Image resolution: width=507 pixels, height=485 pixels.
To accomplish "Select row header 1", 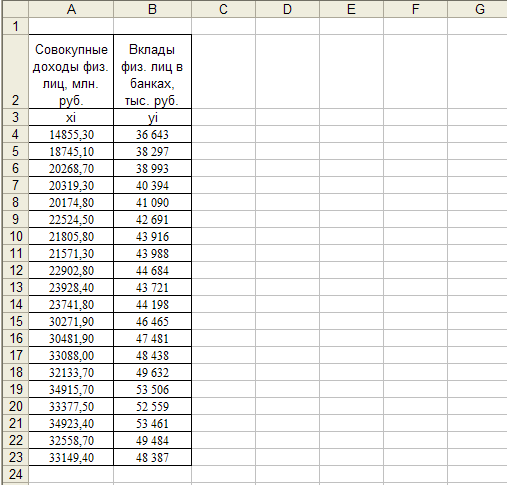I will [x=15, y=26].
